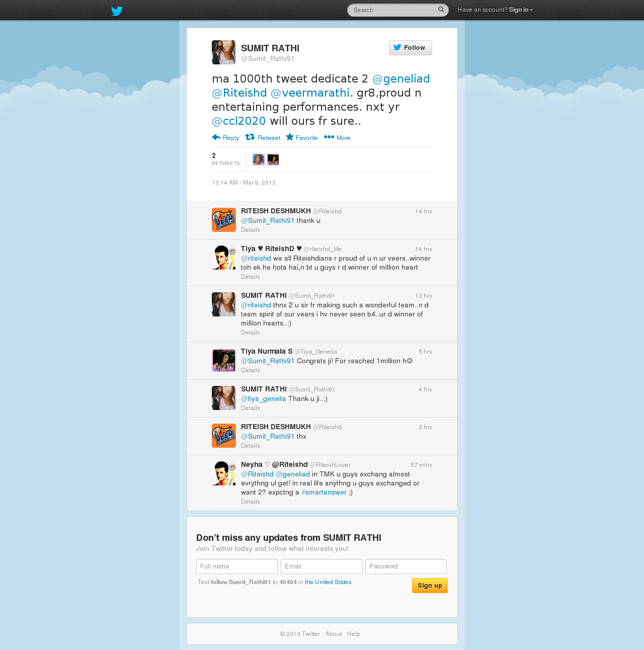Click Tiya Nurmala S avatar
The width and height of the screenshot is (644, 650).
[224, 360]
